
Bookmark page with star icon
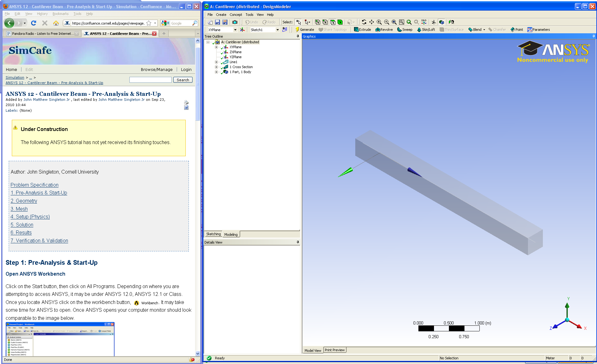149,23
